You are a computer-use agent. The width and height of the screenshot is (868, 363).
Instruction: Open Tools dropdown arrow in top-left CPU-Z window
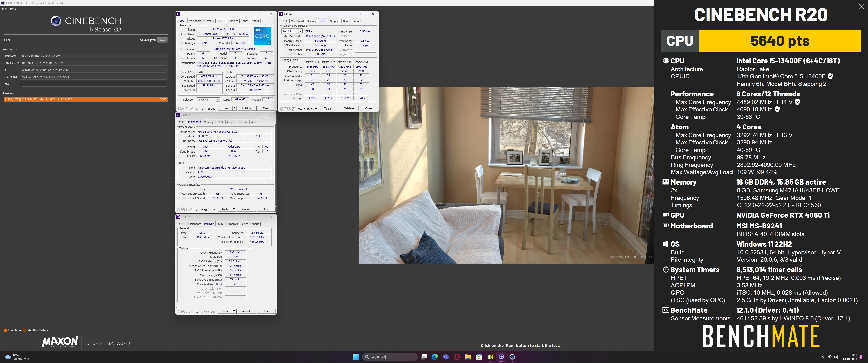(234, 108)
